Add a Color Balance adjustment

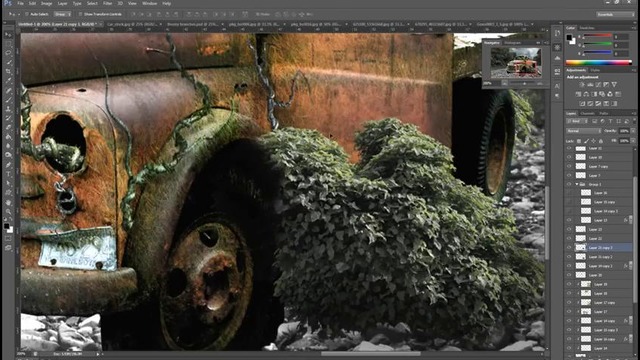point(586,94)
